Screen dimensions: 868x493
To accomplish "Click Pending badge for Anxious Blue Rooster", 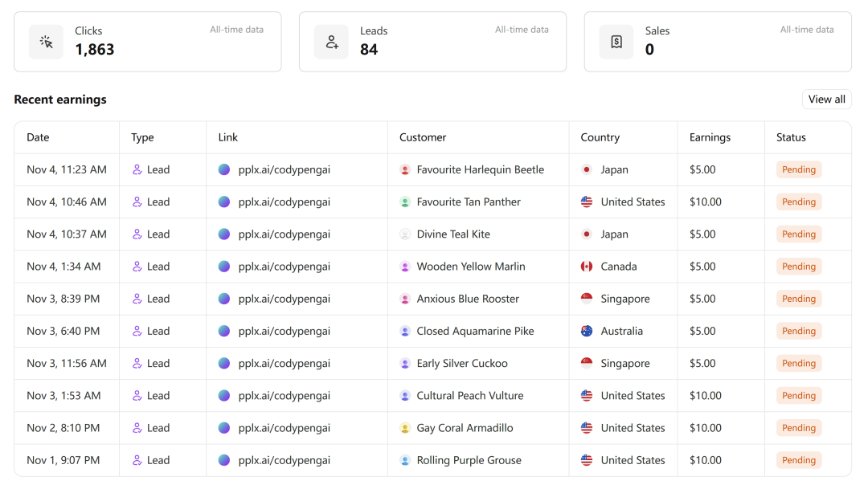I will (x=799, y=299).
